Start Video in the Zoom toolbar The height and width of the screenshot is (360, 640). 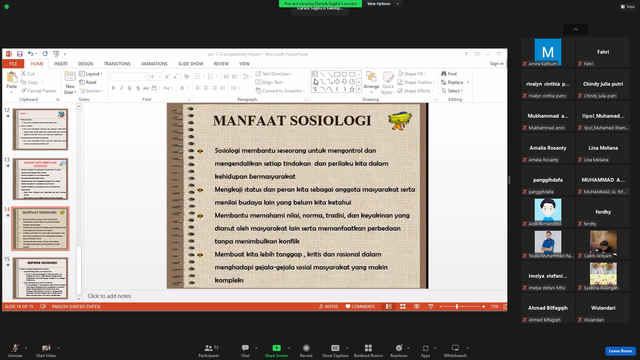pos(46,350)
